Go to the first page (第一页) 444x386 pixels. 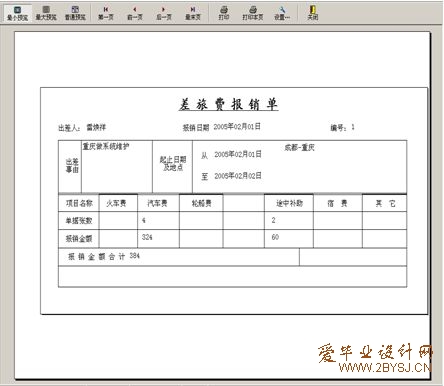pyautogui.click(x=106, y=13)
